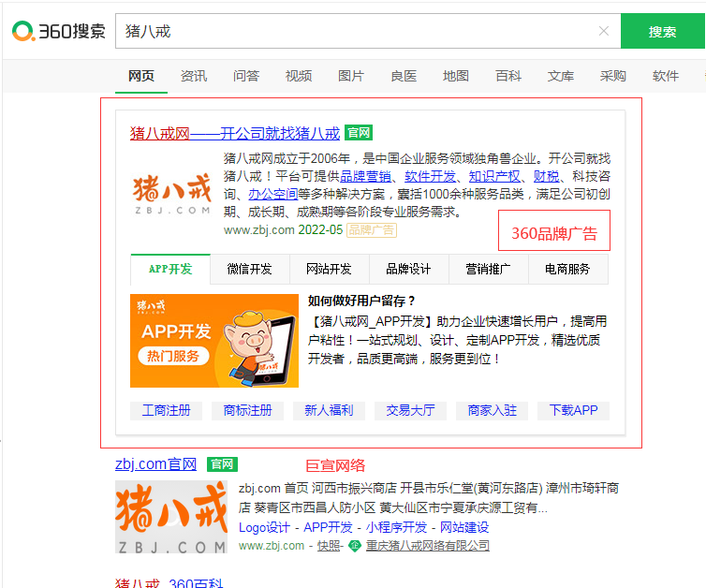
Task: Open the 如何做好用户留存？ heading
Action: [x=361, y=301]
